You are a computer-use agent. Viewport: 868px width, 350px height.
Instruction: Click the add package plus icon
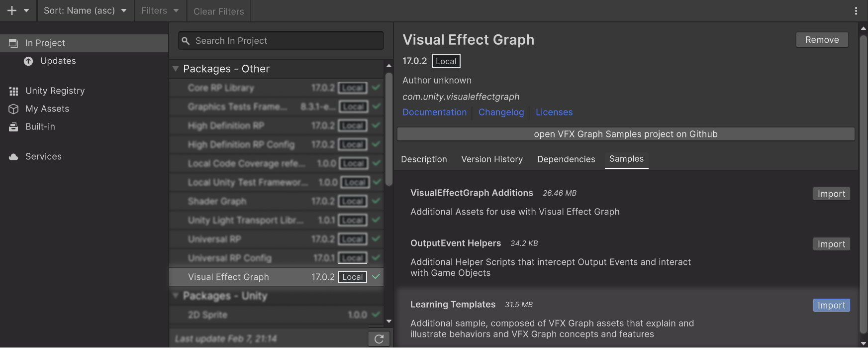point(12,10)
